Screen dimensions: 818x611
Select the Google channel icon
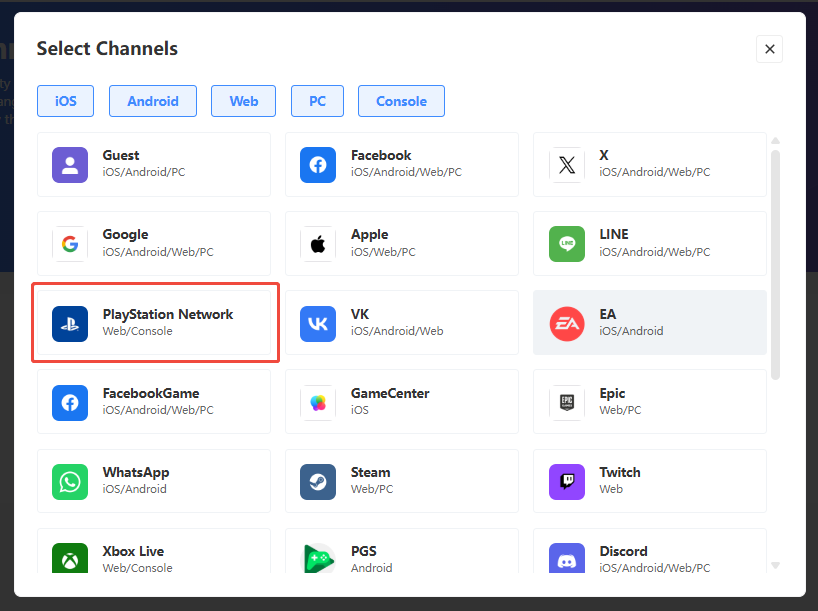click(69, 243)
